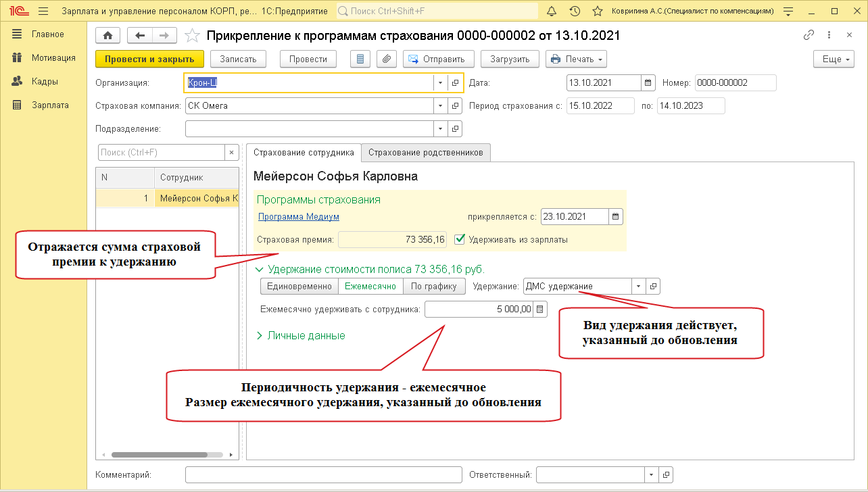
Task: Click the Записать button
Action: [x=239, y=59]
